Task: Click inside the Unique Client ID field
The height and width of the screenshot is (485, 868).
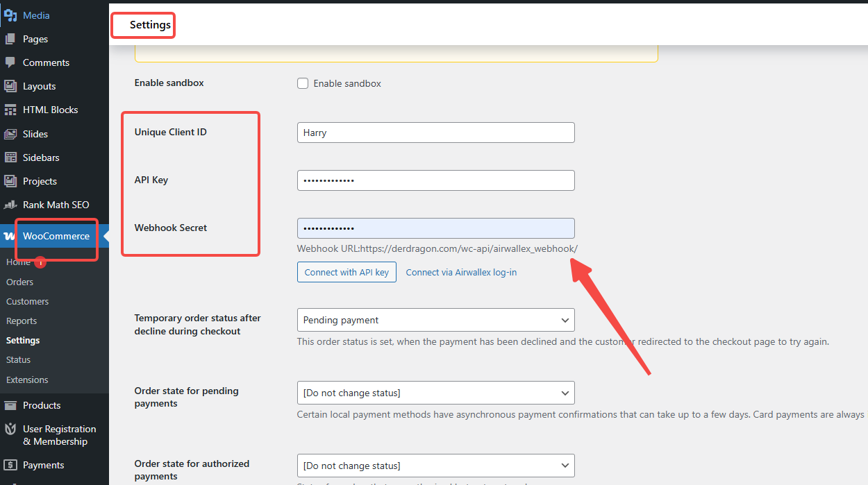Action: 435,133
